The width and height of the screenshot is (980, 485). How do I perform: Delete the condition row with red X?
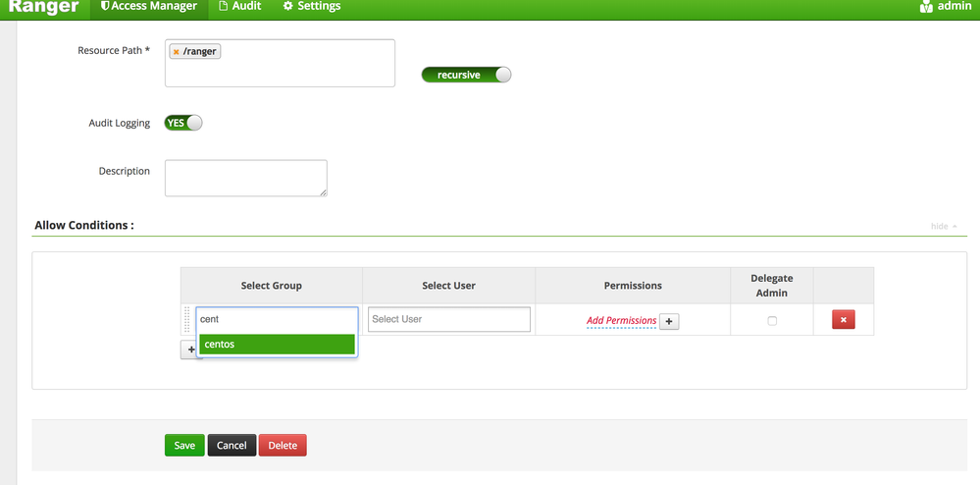pos(843,320)
